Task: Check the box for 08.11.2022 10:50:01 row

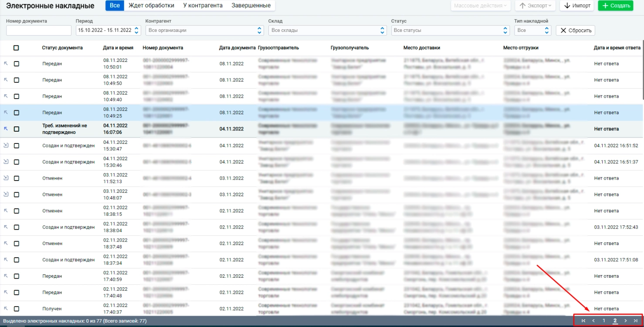Action: point(17,64)
